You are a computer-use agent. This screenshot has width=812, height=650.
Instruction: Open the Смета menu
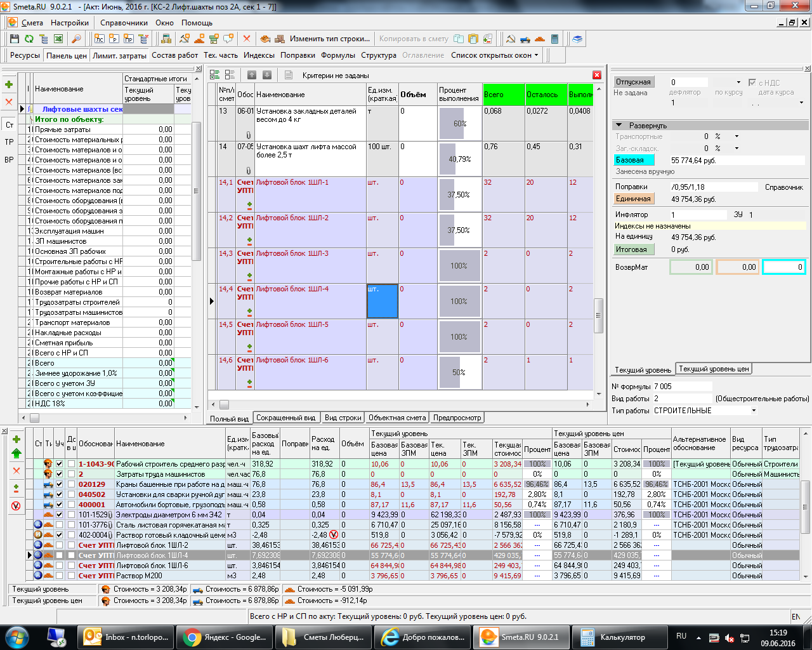pyautogui.click(x=32, y=22)
